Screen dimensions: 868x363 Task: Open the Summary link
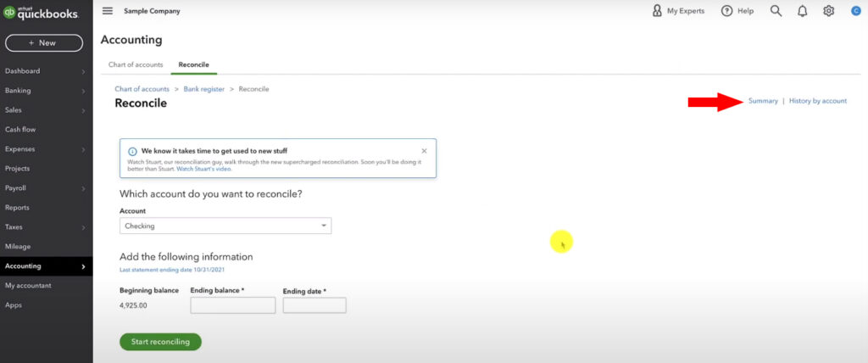763,101
